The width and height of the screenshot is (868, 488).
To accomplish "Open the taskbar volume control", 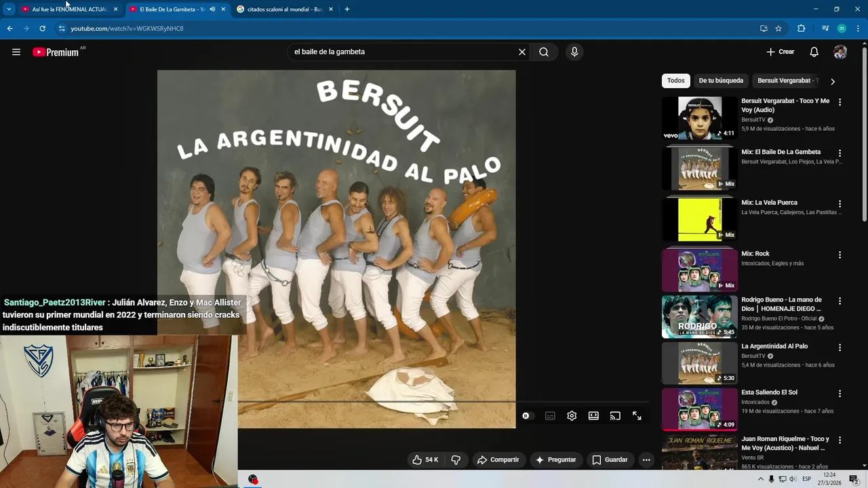I will (x=793, y=479).
